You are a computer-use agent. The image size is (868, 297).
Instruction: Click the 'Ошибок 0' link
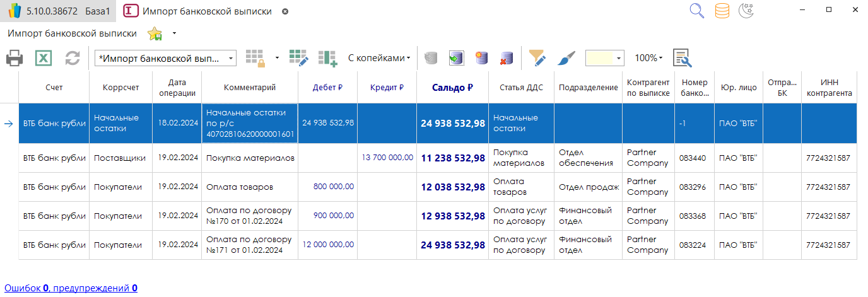(x=26, y=288)
